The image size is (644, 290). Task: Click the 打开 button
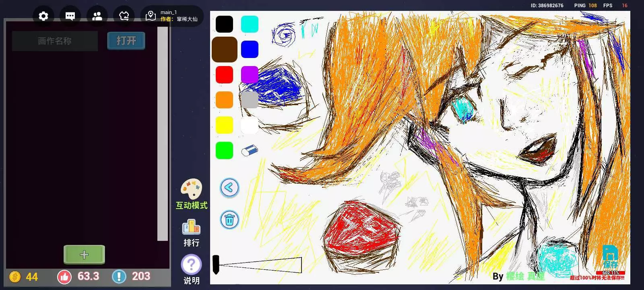[126, 41]
